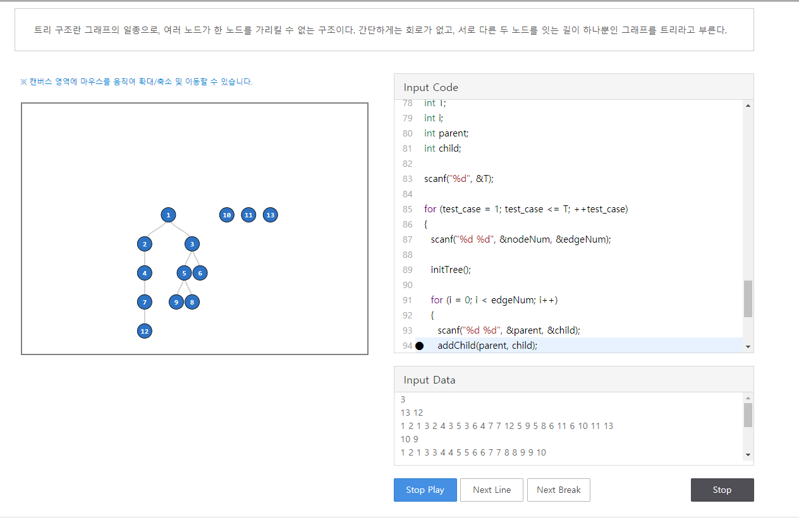The width and height of the screenshot is (799, 532).
Task: Click the for test_case loop line
Action: 526,209
